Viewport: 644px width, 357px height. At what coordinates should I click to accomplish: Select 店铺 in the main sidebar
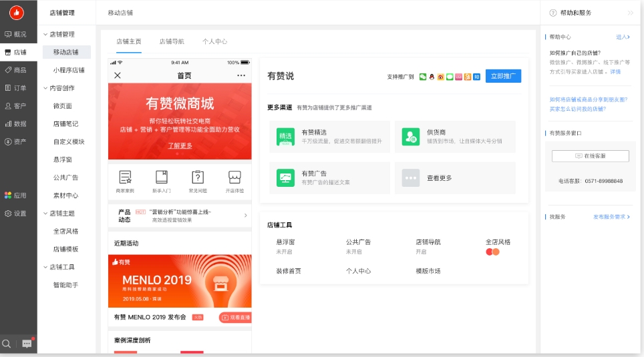pos(19,52)
